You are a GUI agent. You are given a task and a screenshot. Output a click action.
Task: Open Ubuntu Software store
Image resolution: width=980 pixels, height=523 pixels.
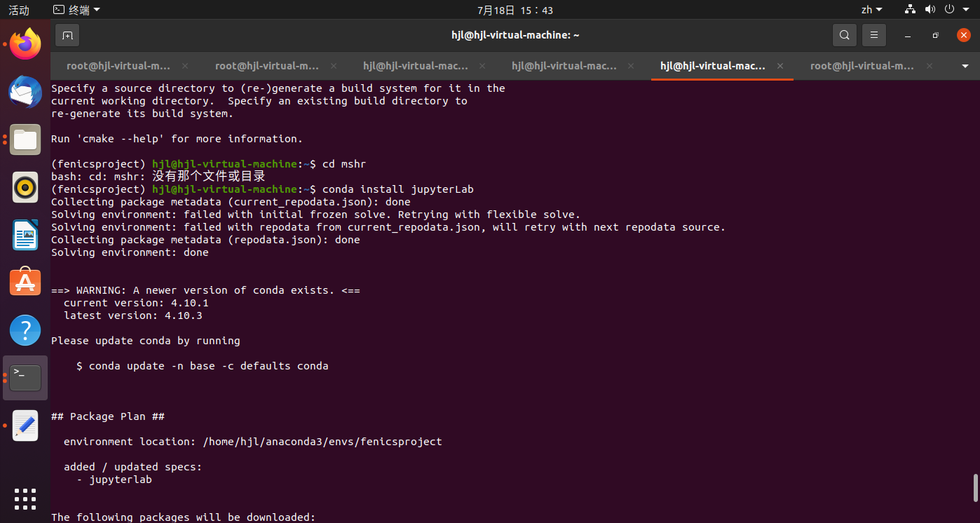(25, 283)
